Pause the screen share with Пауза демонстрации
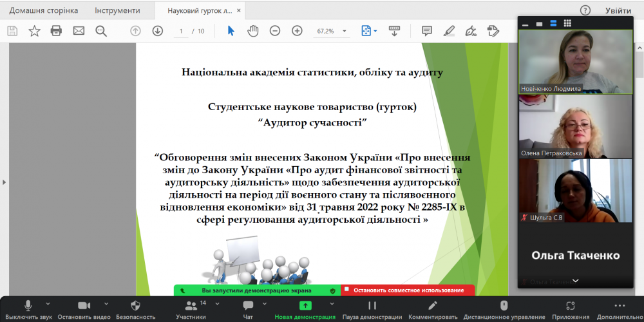 [x=372, y=305]
